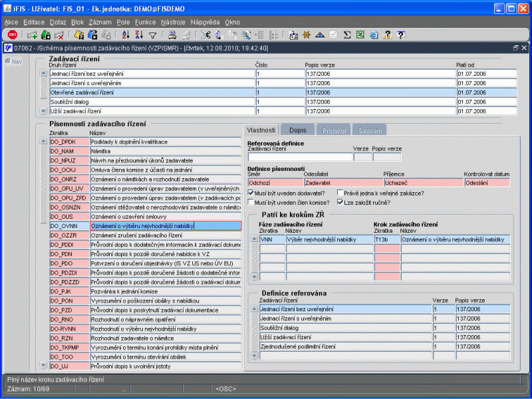The width and height of the screenshot is (532, 399).
Task: Click the print icon in toolbar
Action: tap(172, 35)
